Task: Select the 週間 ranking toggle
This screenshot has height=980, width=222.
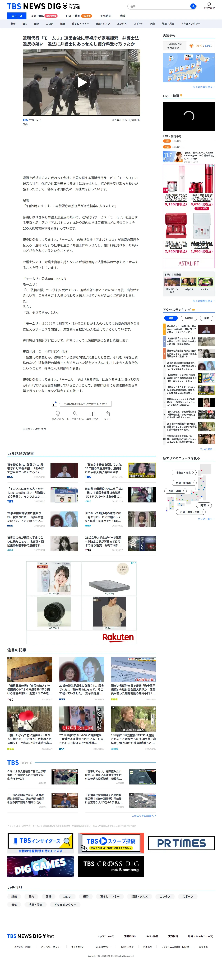Action: (206, 318)
